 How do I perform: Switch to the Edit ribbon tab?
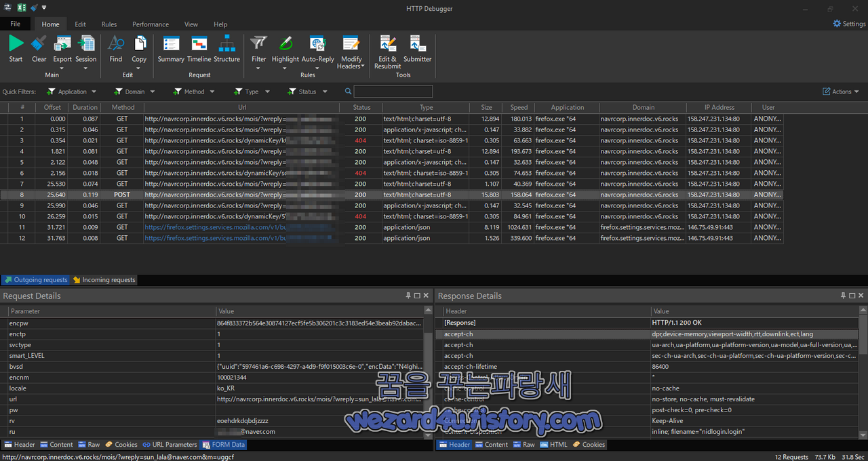tap(80, 24)
